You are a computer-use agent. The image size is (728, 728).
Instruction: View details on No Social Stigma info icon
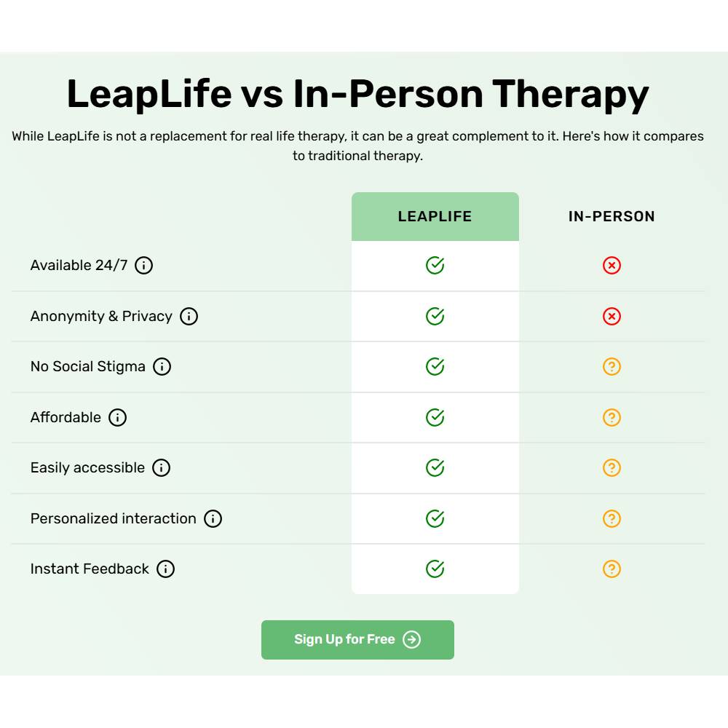point(161,367)
